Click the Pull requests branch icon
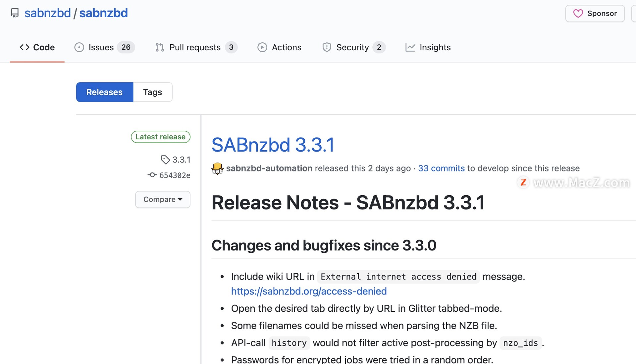636x364 pixels. [160, 47]
